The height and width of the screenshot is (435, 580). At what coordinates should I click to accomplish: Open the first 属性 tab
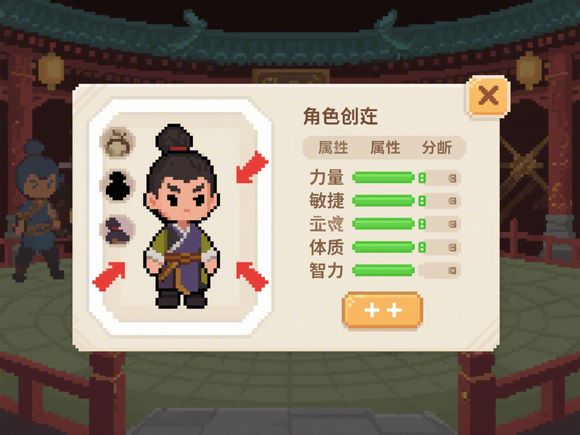333,148
